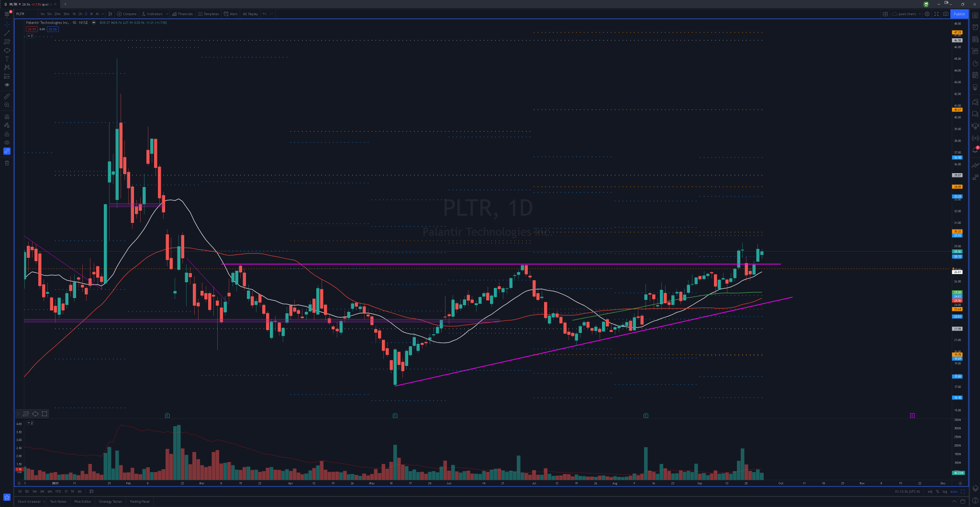Open the help question mark icon

pos(975,501)
